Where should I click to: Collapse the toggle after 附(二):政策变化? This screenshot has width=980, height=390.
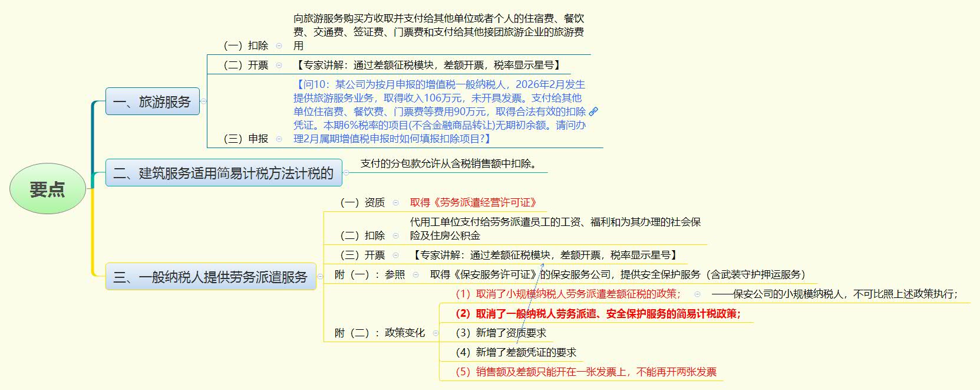pyautogui.click(x=435, y=333)
